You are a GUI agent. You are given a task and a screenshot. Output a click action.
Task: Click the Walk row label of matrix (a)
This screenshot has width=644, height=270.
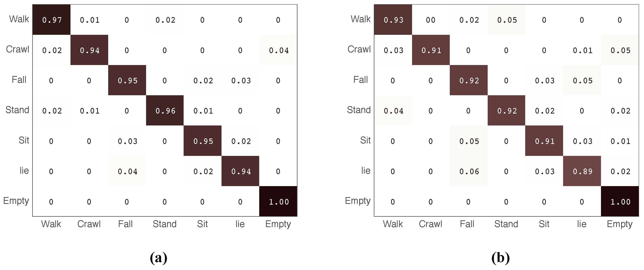19,19
